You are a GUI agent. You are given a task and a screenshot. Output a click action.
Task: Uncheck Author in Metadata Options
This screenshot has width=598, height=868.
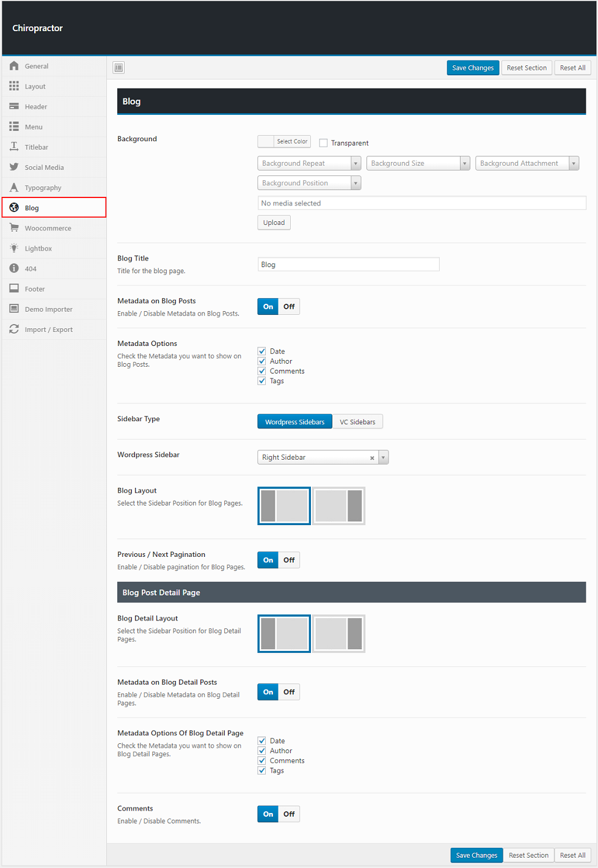click(x=262, y=361)
